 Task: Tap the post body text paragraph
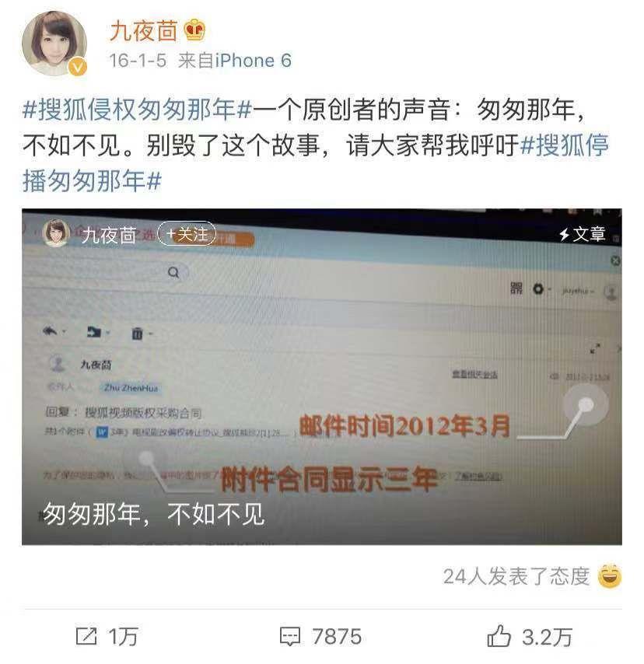click(316, 145)
